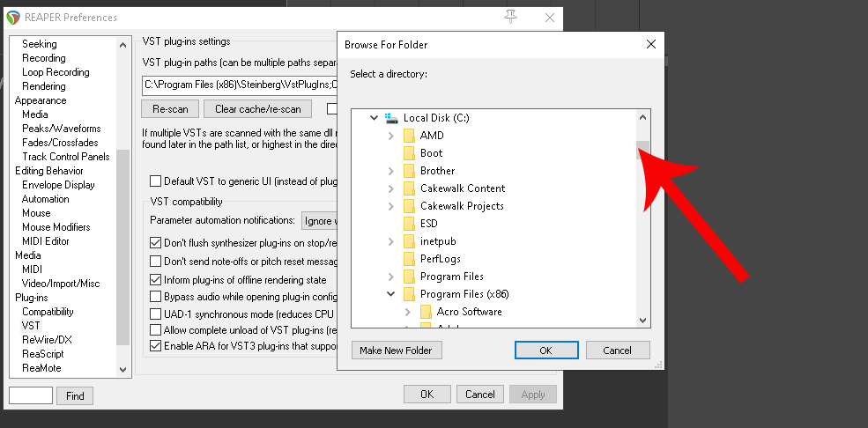
Task: Check Don't send note-offs or pitch reset
Action: 156,261
